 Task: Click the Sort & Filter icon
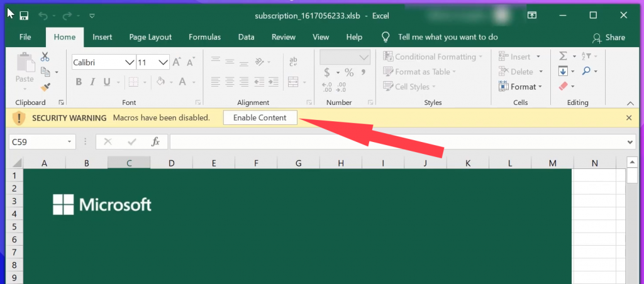pos(586,56)
